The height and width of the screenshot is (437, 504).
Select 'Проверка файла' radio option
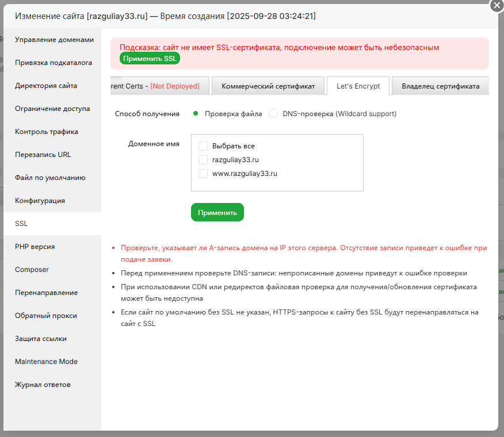(x=196, y=114)
